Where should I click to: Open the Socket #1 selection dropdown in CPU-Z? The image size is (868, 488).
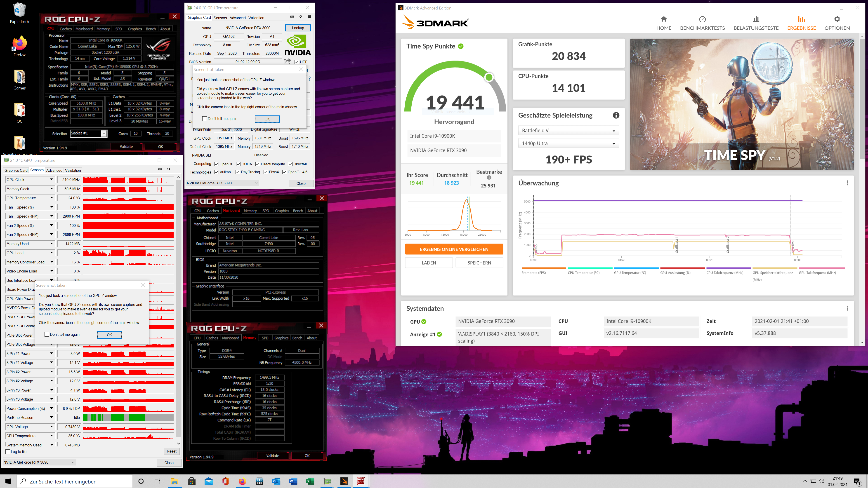89,133
